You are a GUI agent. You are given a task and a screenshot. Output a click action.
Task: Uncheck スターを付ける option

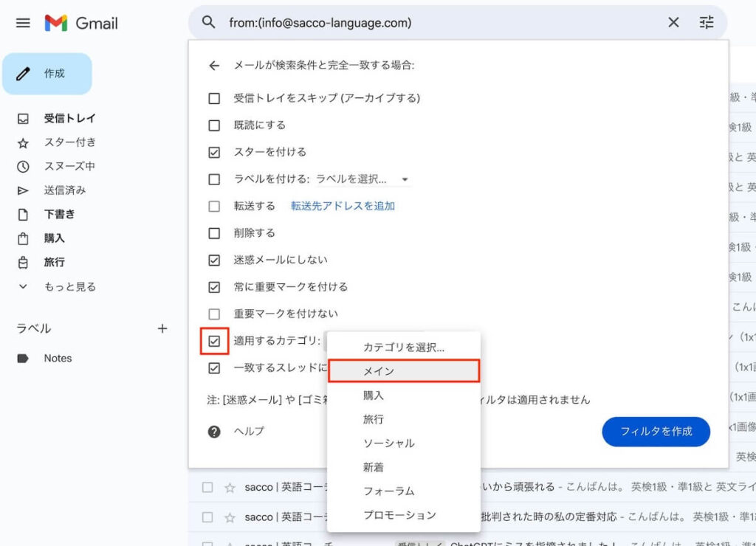tap(214, 152)
